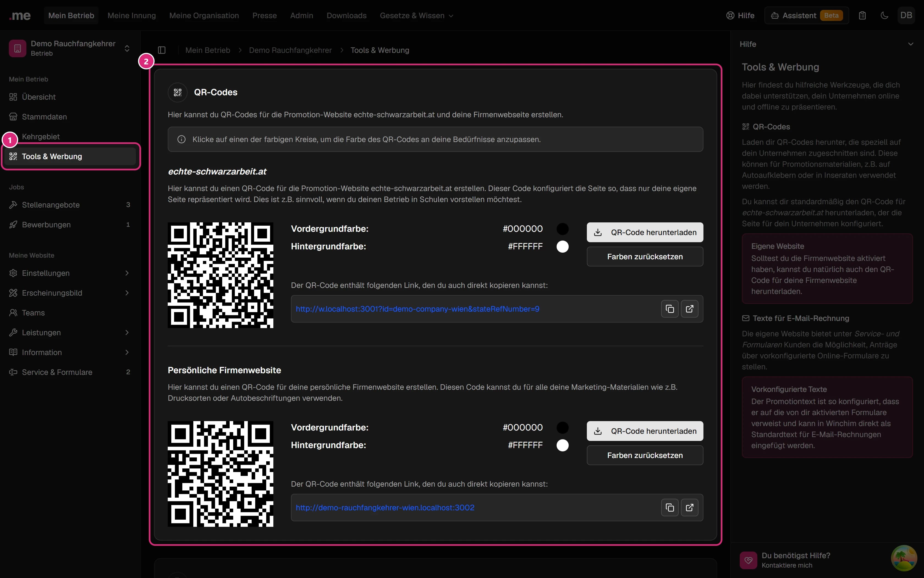Viewport: 924px width, 578px height.
Task: Expand the Gesetze & Wissen menu
Action: click(x=417, y=16)
